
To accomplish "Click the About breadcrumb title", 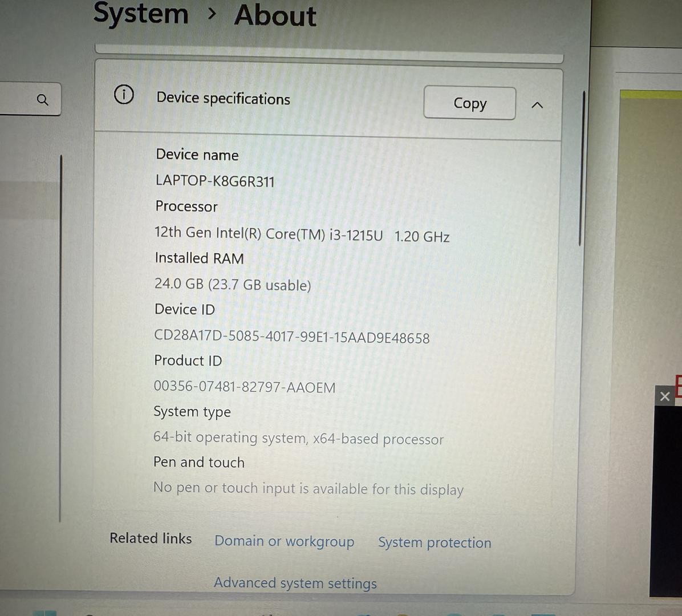I will point(275,15).
